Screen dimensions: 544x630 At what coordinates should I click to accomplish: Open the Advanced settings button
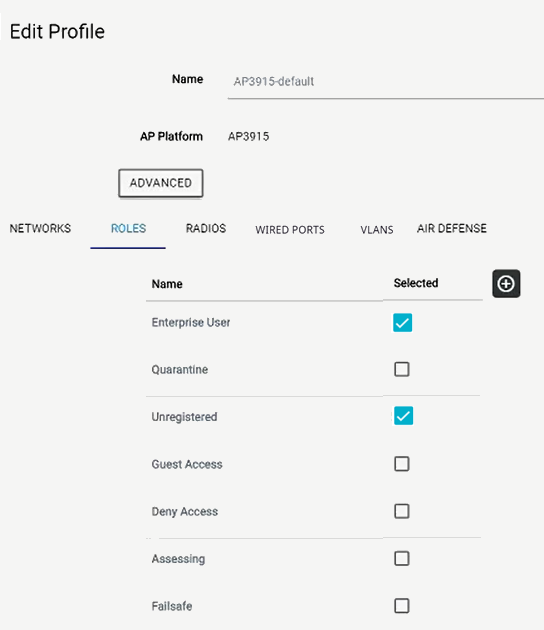click(x=161, y=183)
